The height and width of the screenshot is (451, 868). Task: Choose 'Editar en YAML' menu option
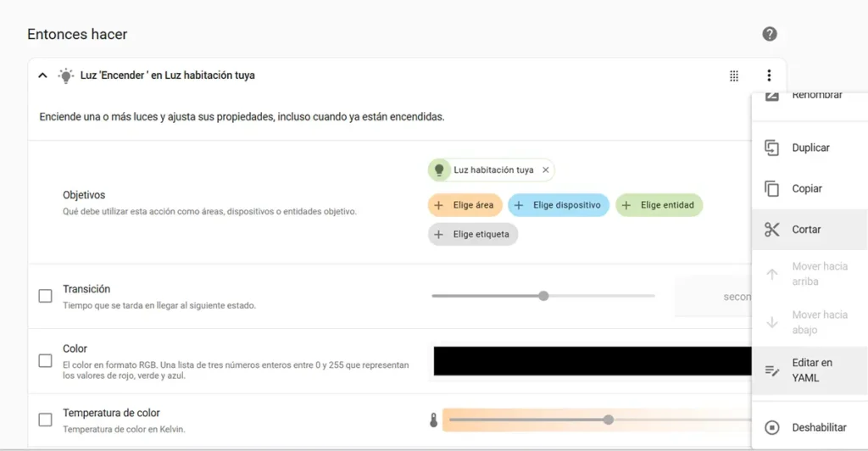pyautogui.click(x=811, y=370)
